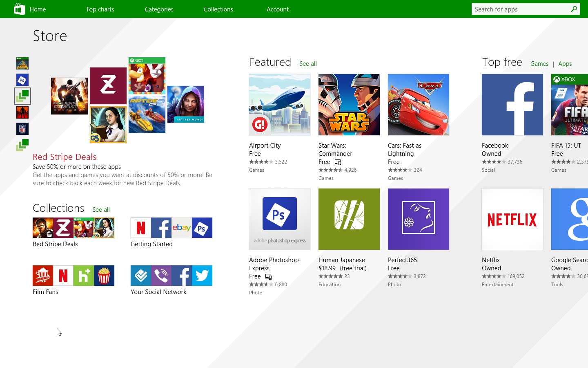588x368 pixels.
Task: Select the NFL thumbnail in spotlight list
Action: [22, 129]
